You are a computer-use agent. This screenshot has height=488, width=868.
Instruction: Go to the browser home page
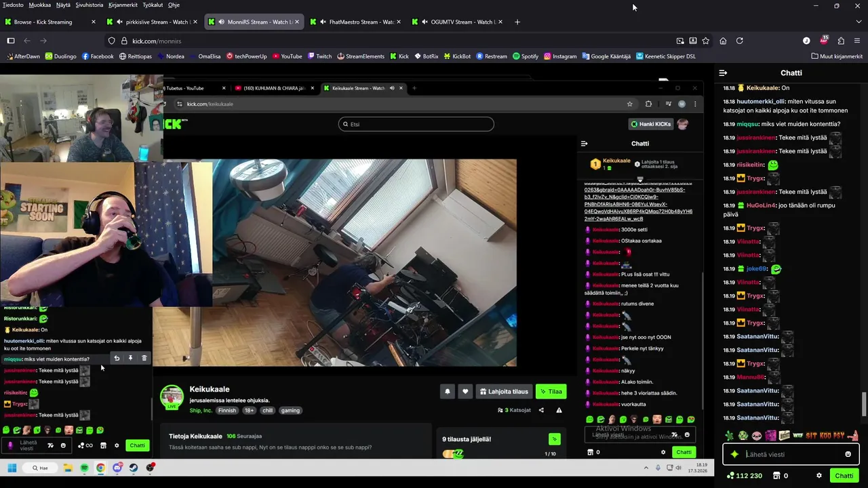(723, 41)
